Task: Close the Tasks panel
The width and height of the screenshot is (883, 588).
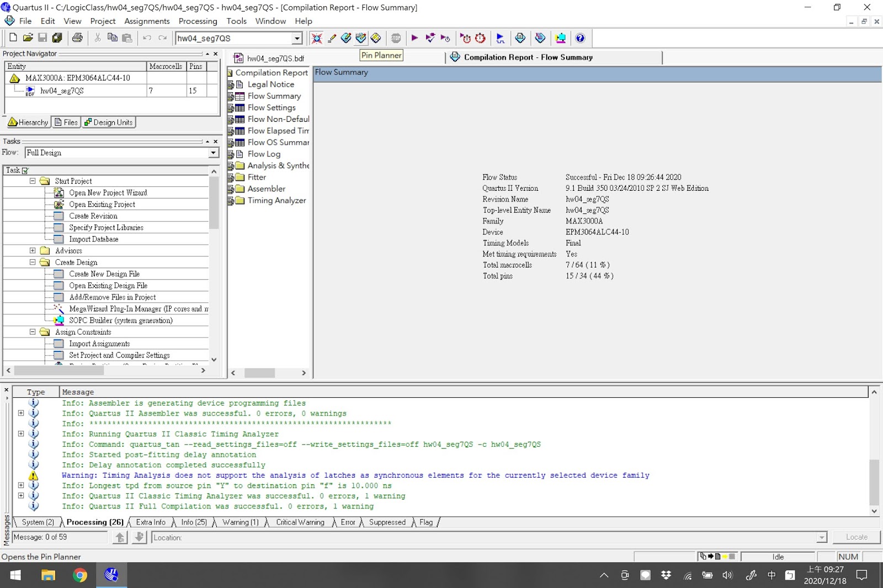Action: point(215,141)
